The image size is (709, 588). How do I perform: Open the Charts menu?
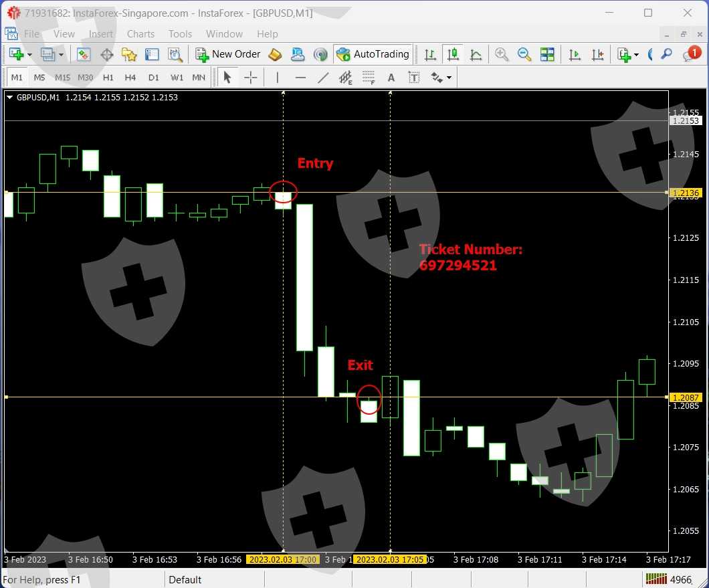coord(140,33)
